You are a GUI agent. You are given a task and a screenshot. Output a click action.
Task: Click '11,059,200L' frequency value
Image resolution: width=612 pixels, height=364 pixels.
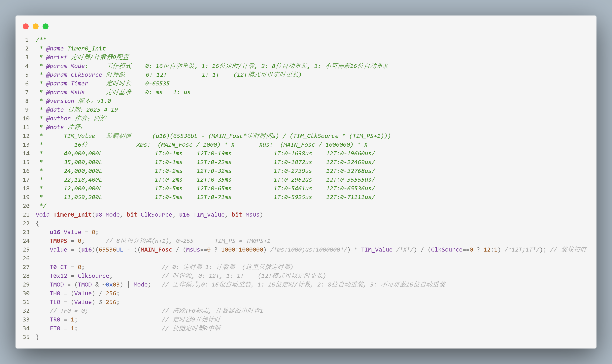tap(83, 197)
